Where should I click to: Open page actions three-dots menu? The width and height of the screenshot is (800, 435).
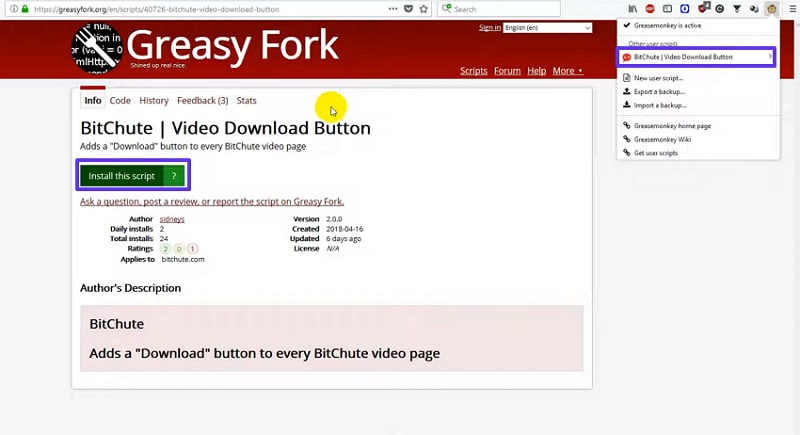pos(393,9)
